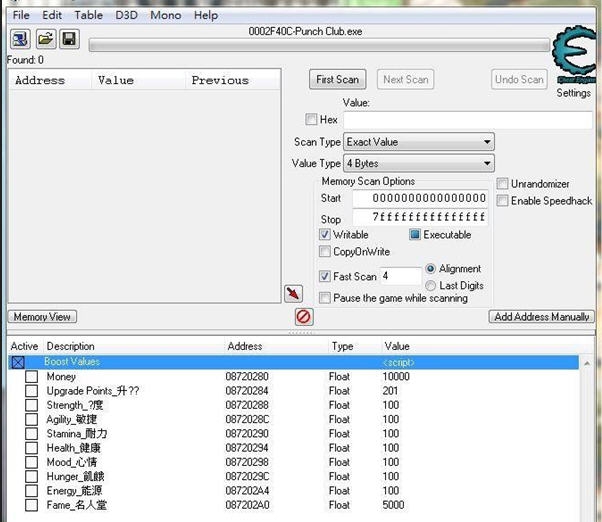The width and height of the screenshot is (602, 522).
Task: Open the Scan Type dropdown
Action: pos(419,142)
